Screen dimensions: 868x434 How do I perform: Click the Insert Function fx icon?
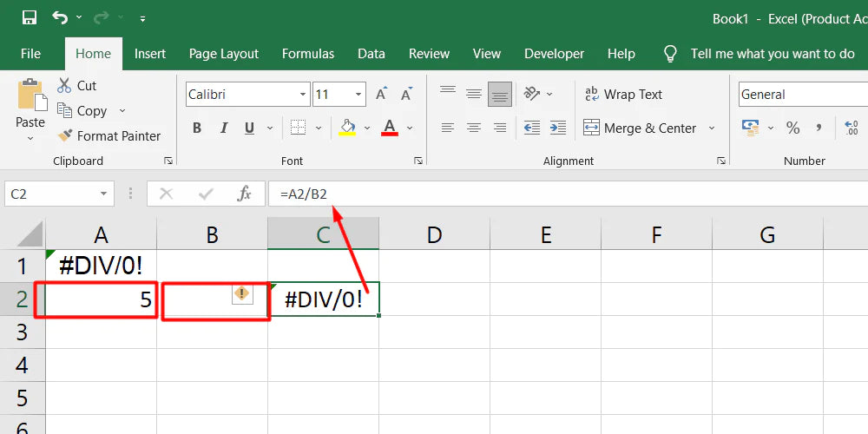coord(245,194)
